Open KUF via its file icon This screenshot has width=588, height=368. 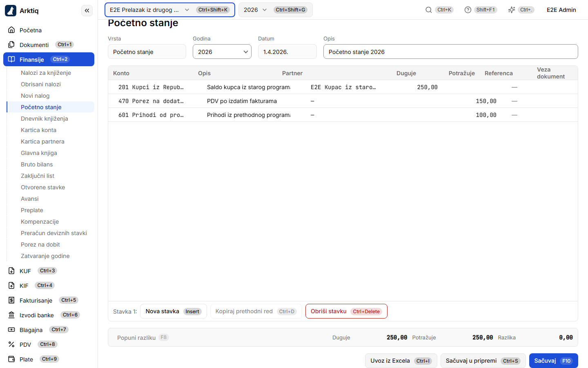pyautogui.click(x=11, y=271)
